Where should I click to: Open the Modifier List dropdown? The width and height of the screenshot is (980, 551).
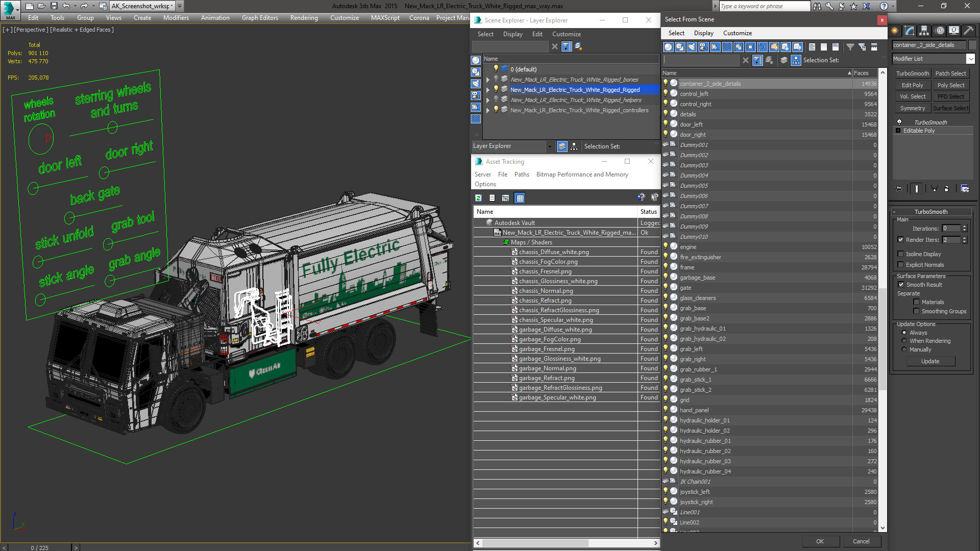pos(970,59)
